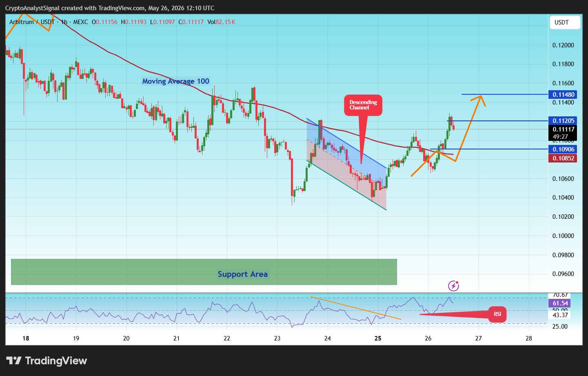The width and height of the screenshot is (588, 376).
Task: Click the Arbitrum / USDT symbol title
Action: pos(32,22)
